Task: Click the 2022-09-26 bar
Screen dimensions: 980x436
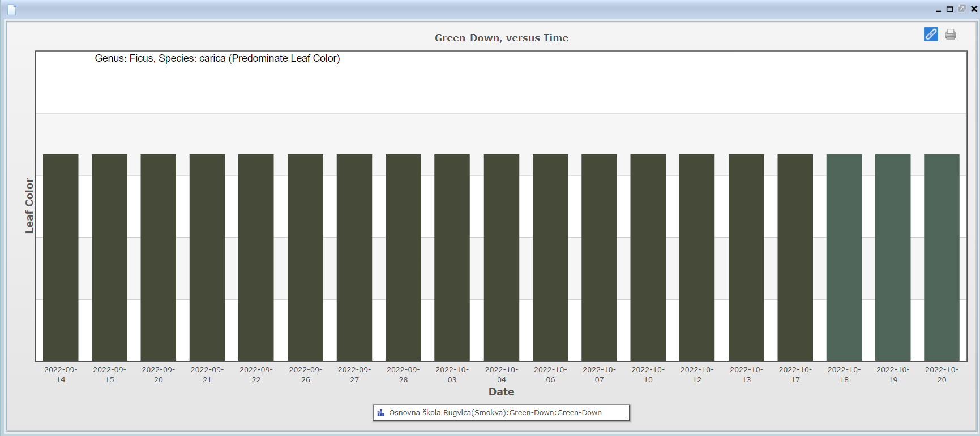Action: pyautogui.click(x=305, y=257)
